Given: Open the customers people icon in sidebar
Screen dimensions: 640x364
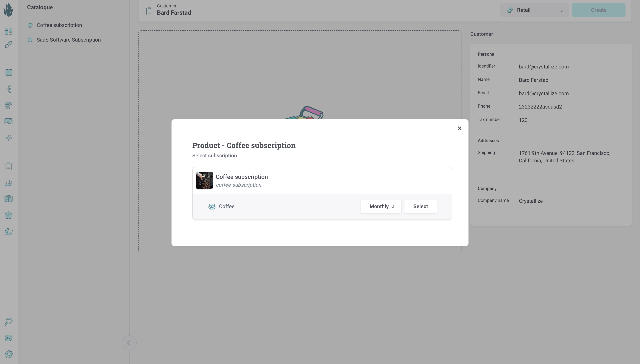Looking at the screenshot, I should point(9,183).
